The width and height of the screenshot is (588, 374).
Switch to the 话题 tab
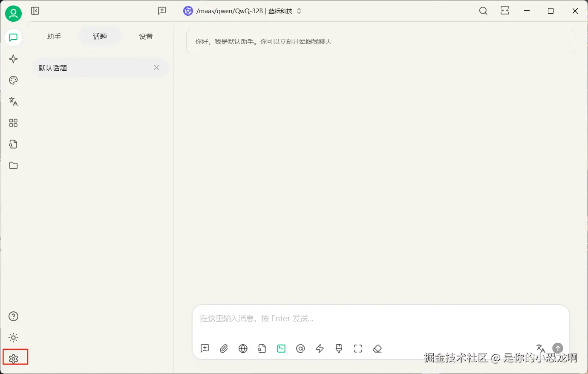coord(100,37)
